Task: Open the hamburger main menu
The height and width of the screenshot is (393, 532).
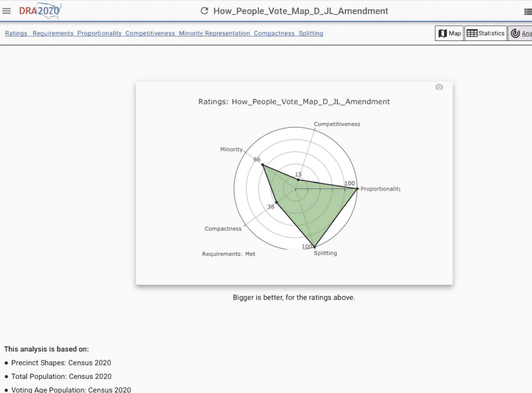Action: [x=7, y=11]
